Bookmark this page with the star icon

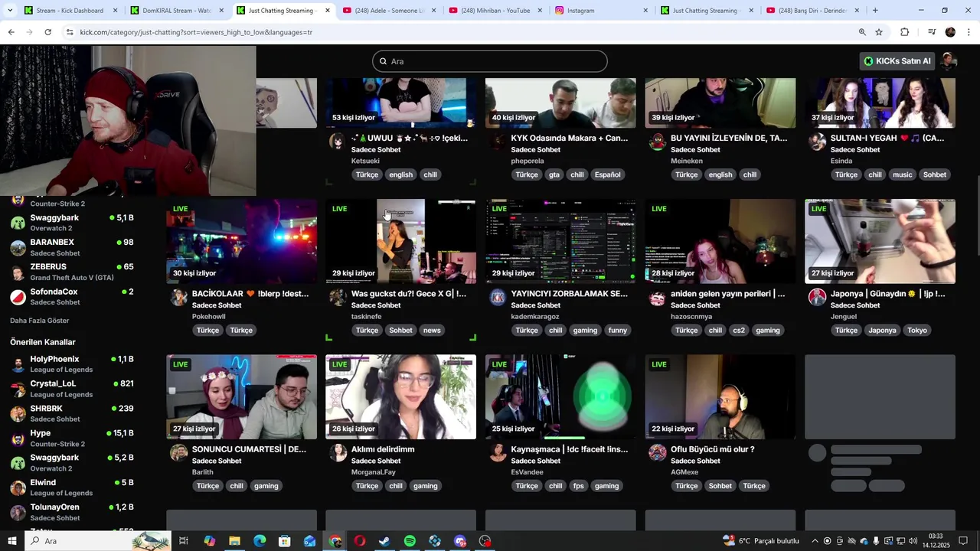(x=879, y=32)
